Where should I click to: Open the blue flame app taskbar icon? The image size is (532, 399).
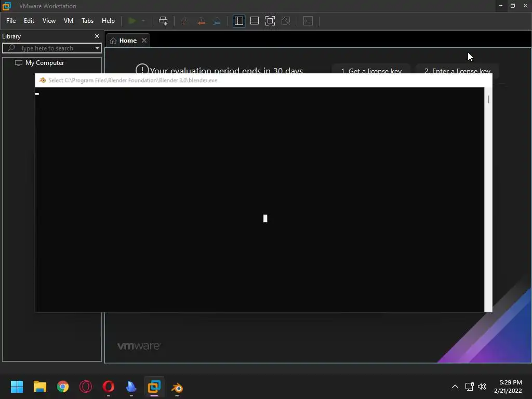[x=131, y=387]
